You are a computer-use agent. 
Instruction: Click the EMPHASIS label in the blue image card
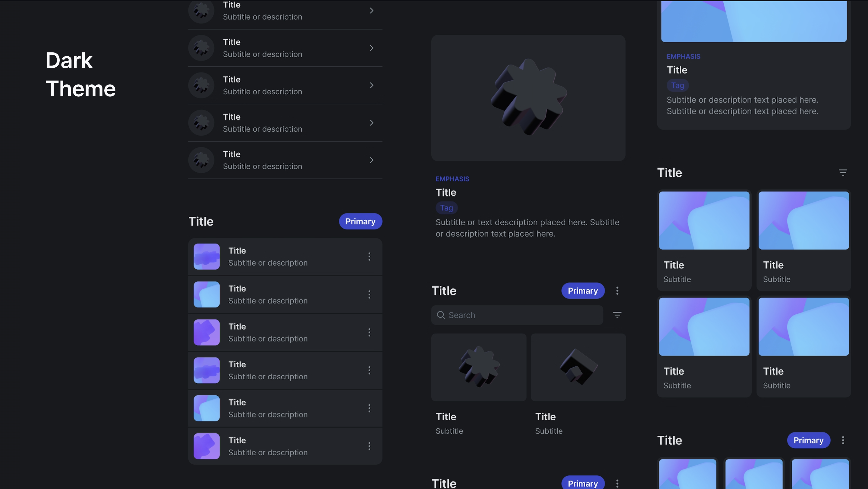click(683, 56)
